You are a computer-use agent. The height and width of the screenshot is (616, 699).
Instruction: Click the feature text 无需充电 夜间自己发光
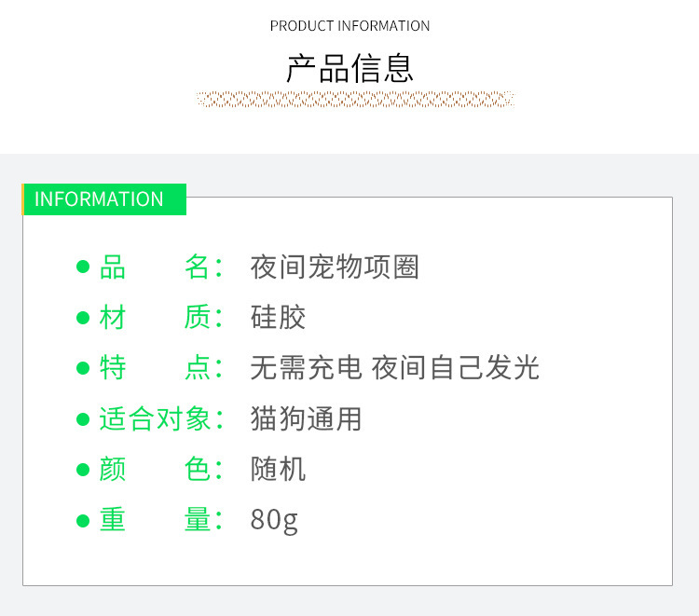pos(394,368)
